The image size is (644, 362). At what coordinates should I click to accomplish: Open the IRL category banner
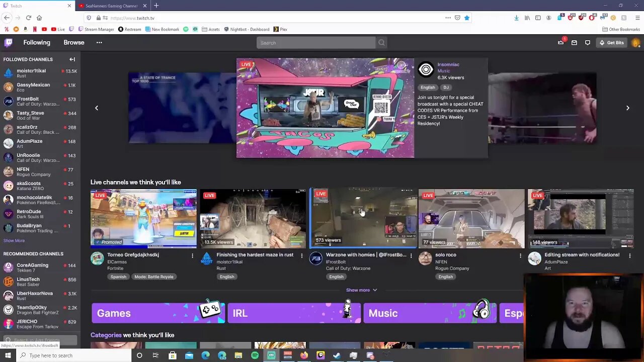[294, 313]
